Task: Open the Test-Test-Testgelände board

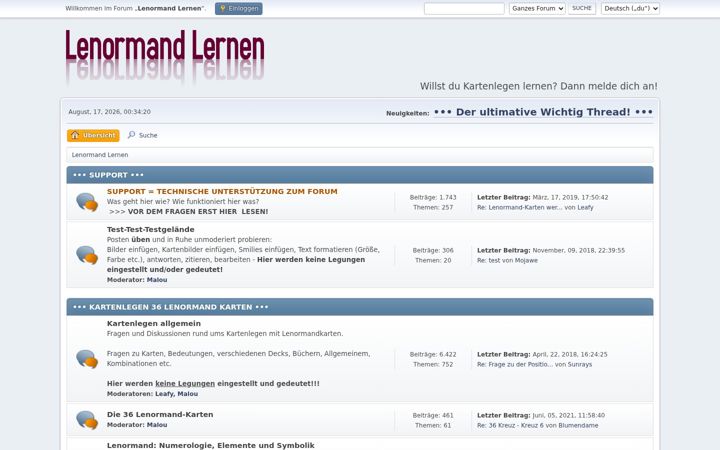Action: pos(151,230)
